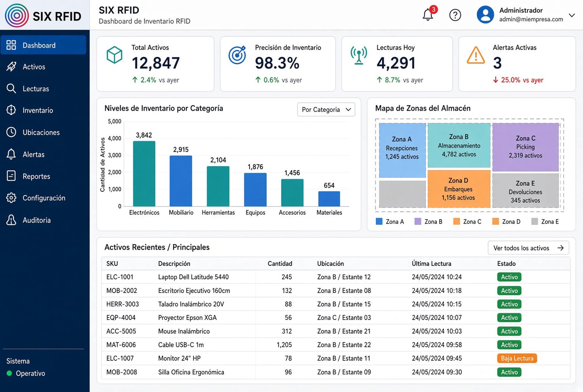Image resolution: width=583 pixels, height=392 pixels.
Task: Click the Baja Lectura status badge
Action: (x=517, y=358)
